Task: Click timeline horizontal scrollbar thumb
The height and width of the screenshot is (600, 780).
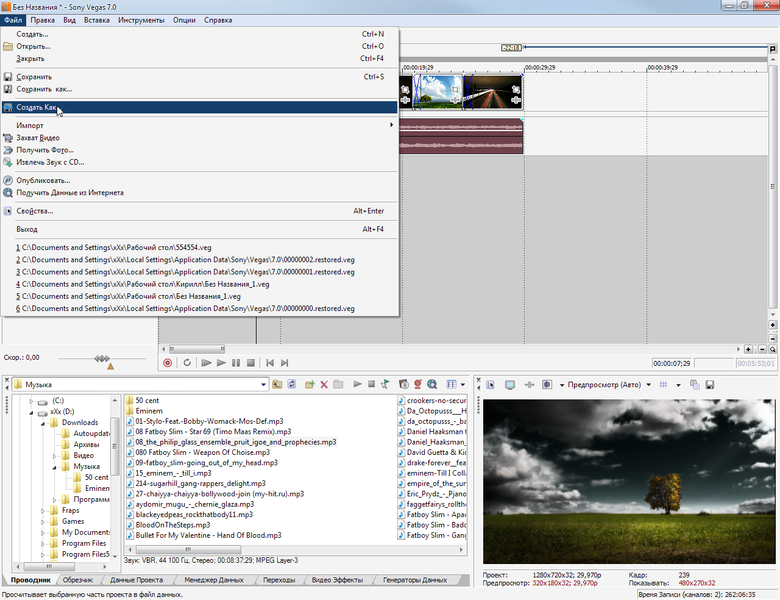Action: (197, 349)
